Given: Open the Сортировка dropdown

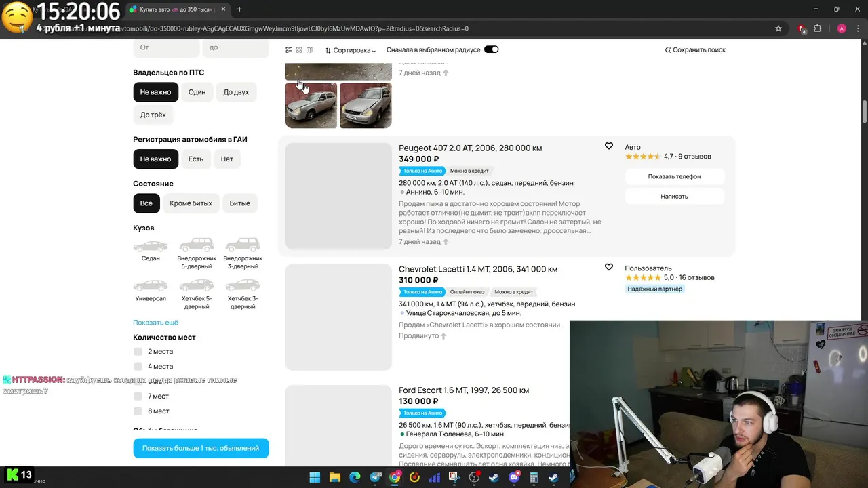Looking at the screenshot, I should [350, 50].
